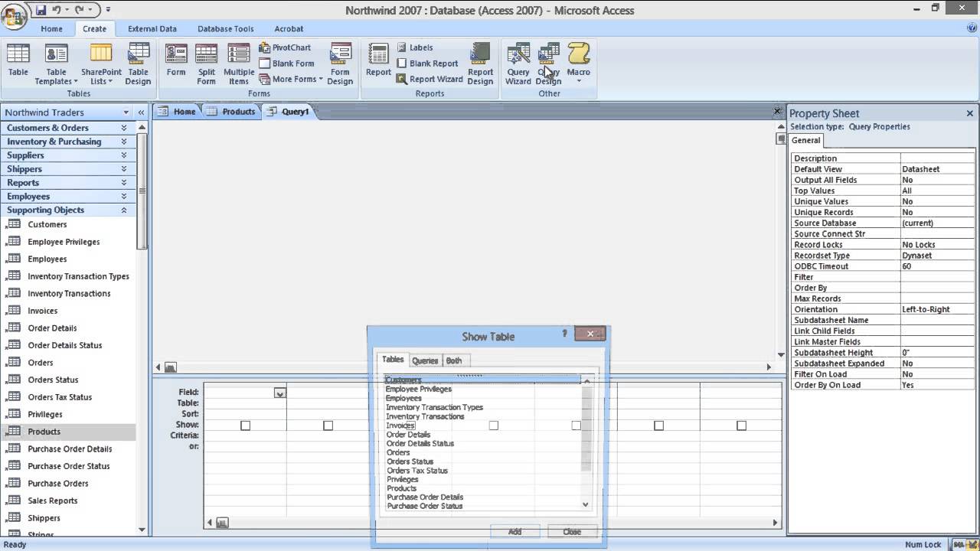
Task: Close the Query1 document window
Action: tap(777, 112)
